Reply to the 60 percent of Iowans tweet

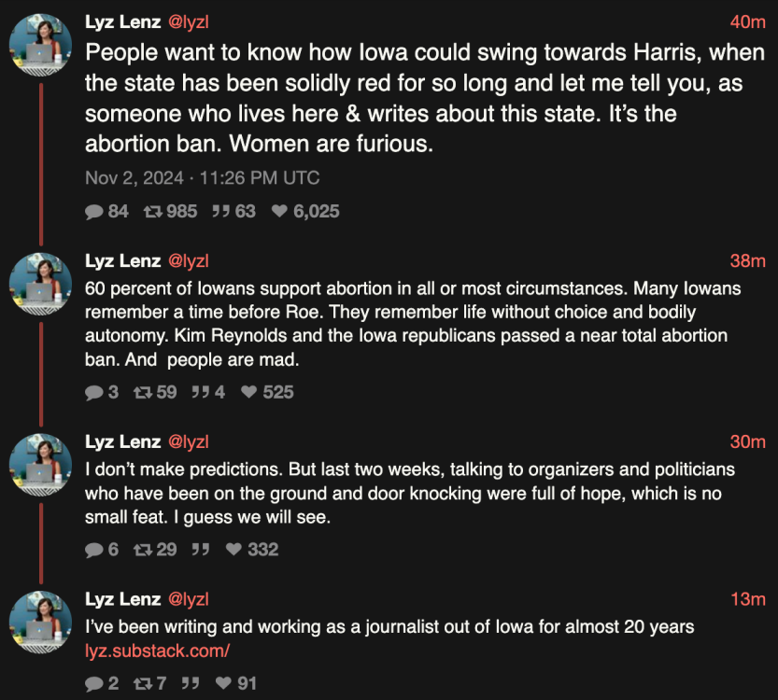(x=93, y=393)
